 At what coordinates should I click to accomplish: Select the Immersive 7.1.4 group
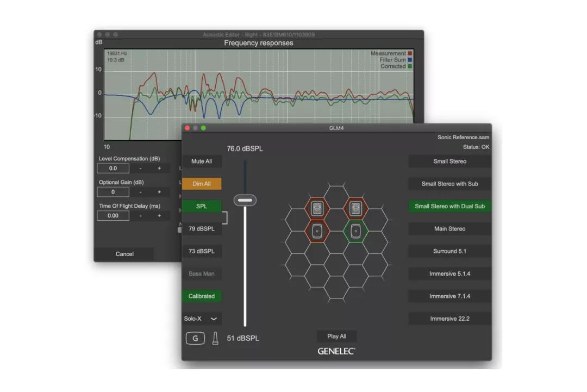[449, 296]
